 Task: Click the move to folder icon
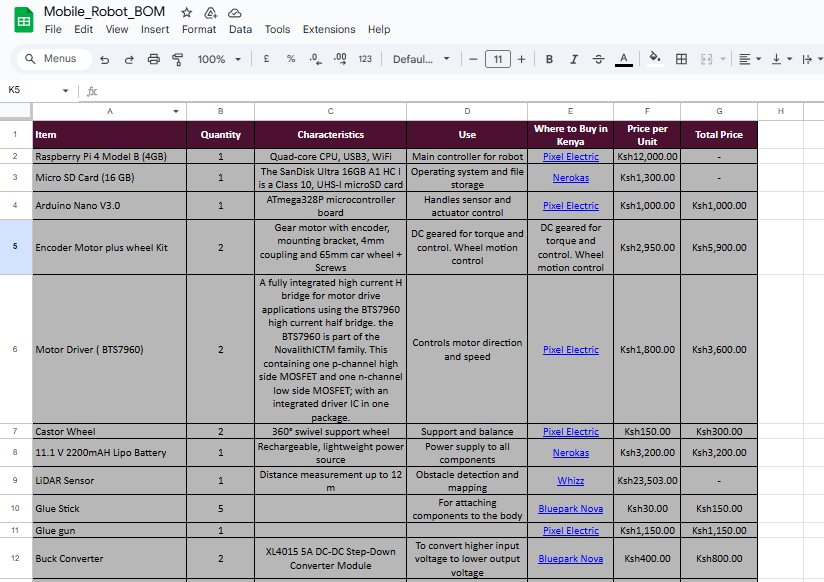pos(210,13)
